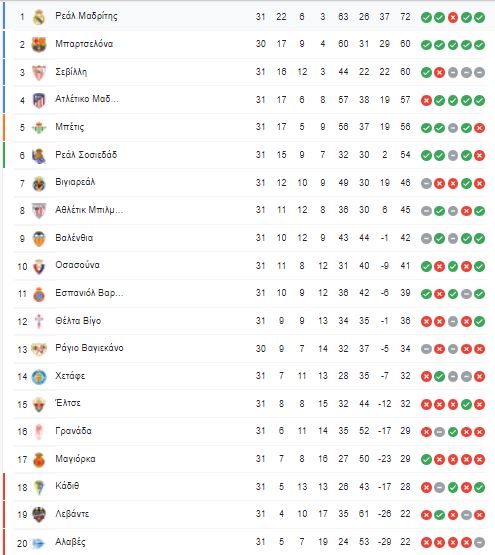Click the Betis green crest icon
This screenshot has width=495, height=555.
pos(39,128)
